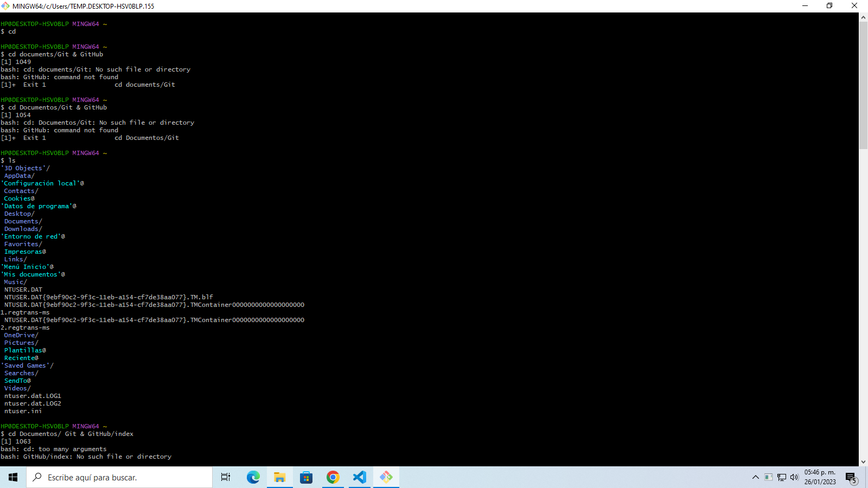Viewport: 868px width, 488px height.
Task: Click the '1.regtrans-ms' line
Action: (25, 312)
